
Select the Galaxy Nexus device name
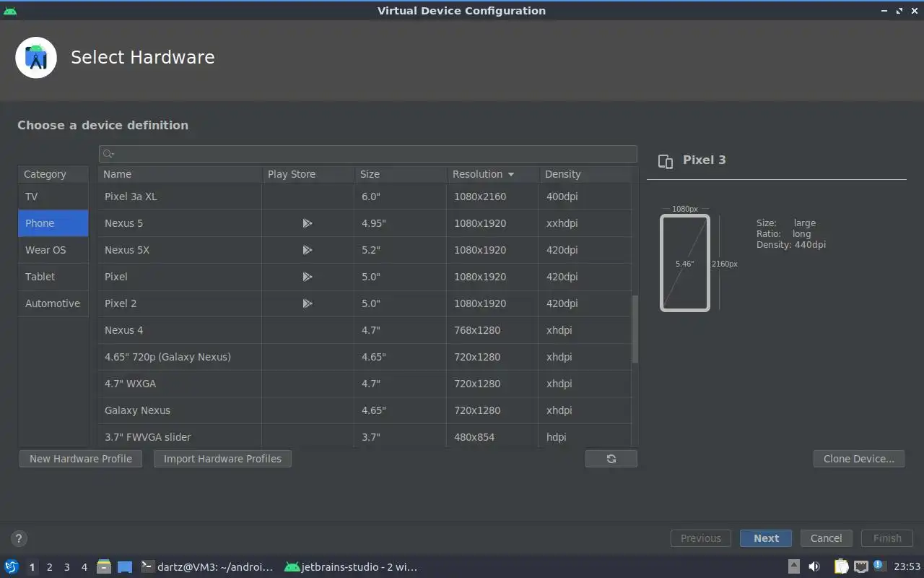pyautogui.click(x=137, y=410)
